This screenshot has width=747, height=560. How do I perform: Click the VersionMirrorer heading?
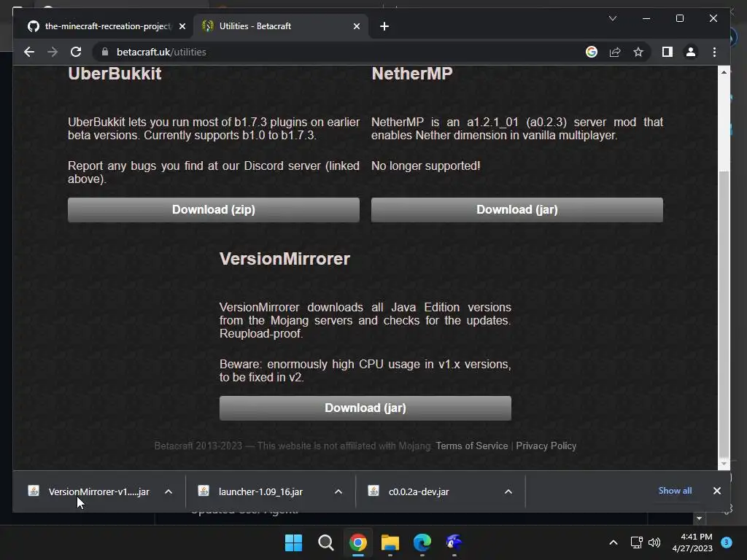pyautogui.click(x=285, y=259)
